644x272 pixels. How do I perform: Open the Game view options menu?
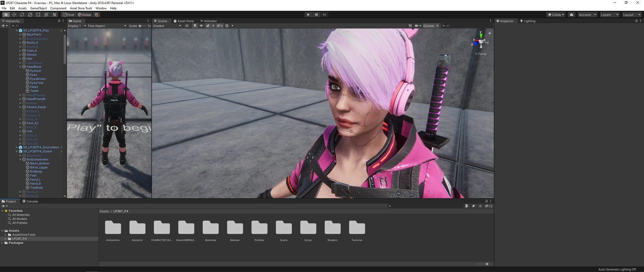(x=148, y=21)
